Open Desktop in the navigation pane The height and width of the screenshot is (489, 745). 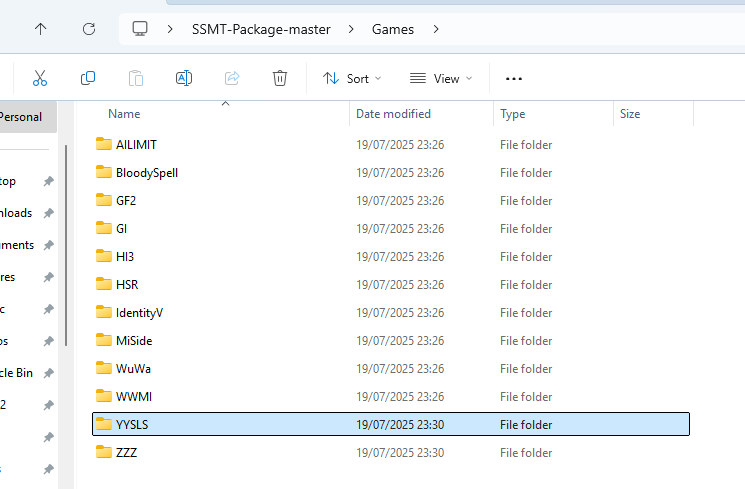tap(8, 181)
